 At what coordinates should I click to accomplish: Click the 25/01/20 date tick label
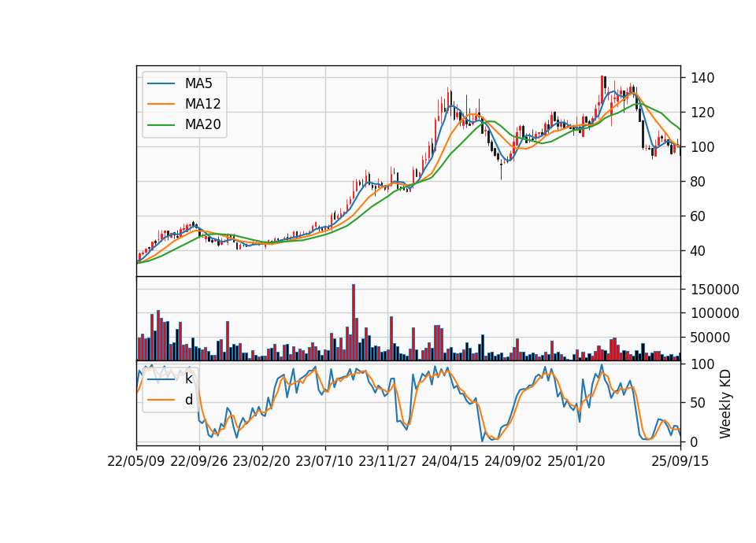(576, 461)
